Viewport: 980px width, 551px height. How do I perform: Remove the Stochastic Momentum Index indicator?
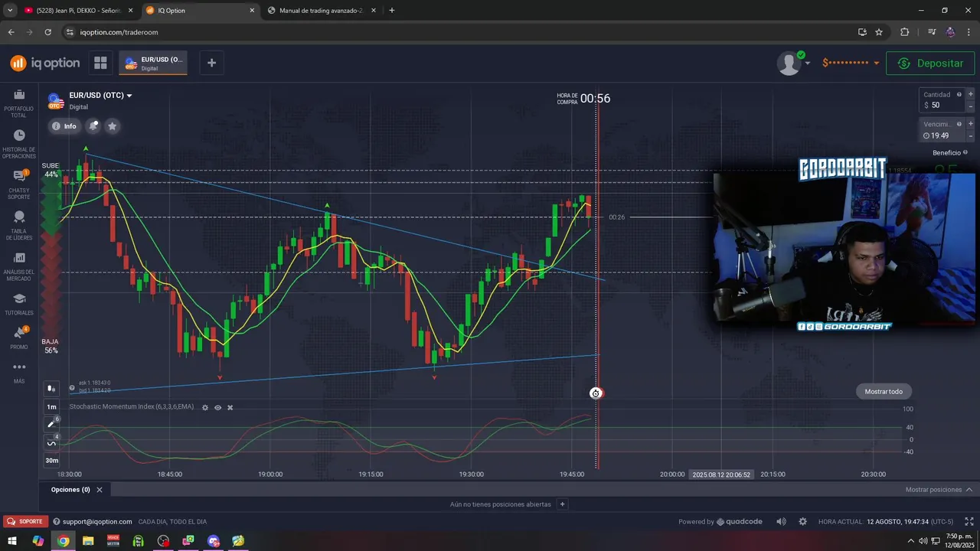[x=230, y=408]
